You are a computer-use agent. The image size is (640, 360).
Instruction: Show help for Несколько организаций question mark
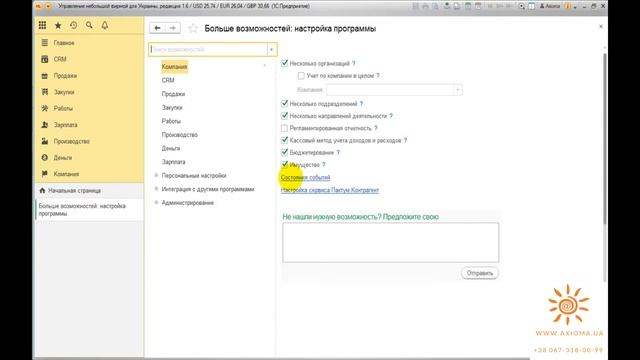[x=353, y=63]
